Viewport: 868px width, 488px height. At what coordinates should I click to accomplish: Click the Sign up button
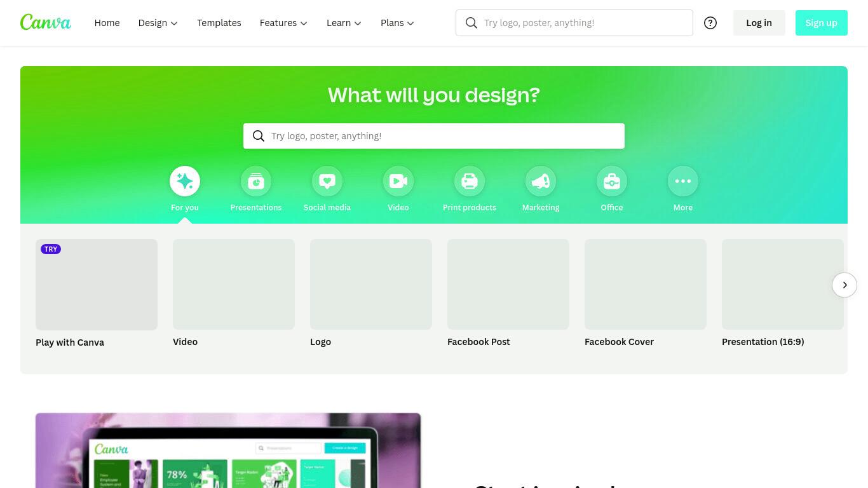coord(821,23)
